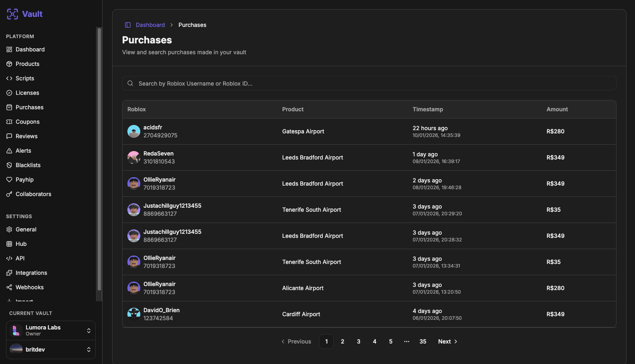Open Hub via its grid icon
635x364 pixels.
pyautogui.click(x=9, y=244)
